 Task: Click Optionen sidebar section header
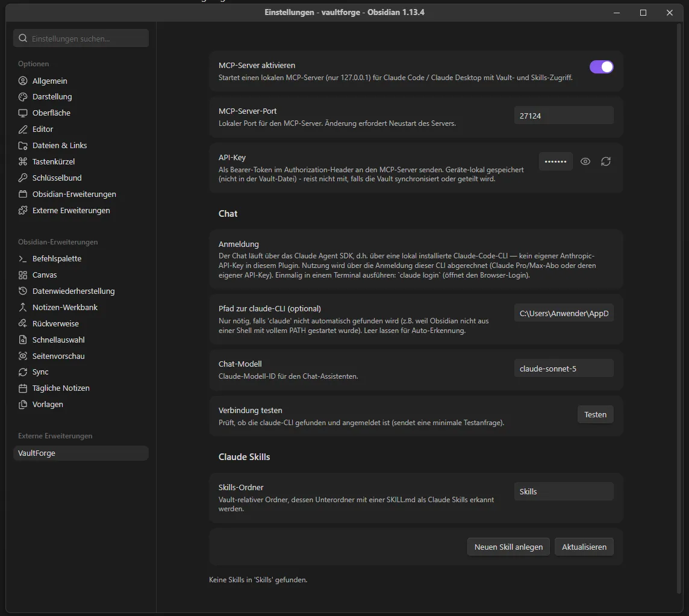pyautogui.click(x=33, y=64)
